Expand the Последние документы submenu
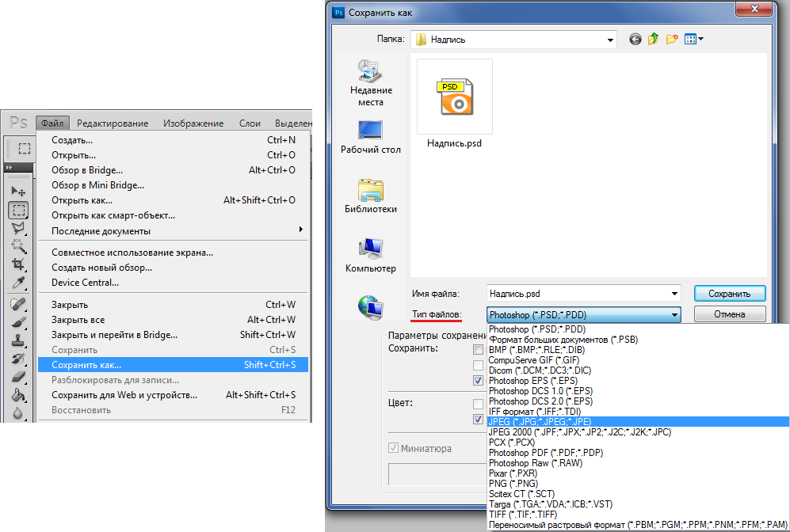The width and height of the screenshot is (790, 532). (173, 231)
